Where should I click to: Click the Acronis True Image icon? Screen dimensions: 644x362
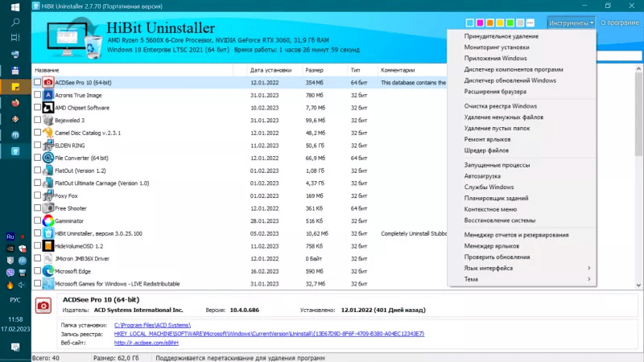pos(48,95)
